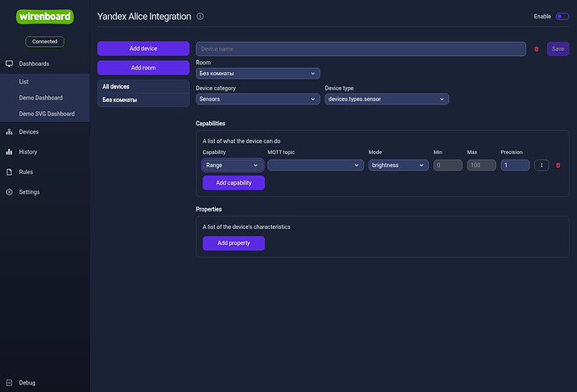This screenshot has width=577, height=392.
Task: Delete the Range capability row
Action: tap(559, 165)
